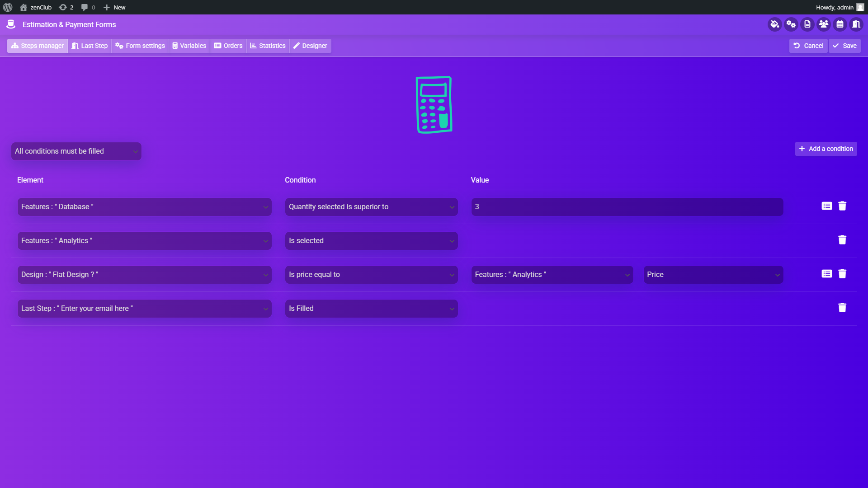Image resolution: width=868 pixels, height=488 pixels.
Task: Open the zenClub site link
Action: pyautogui.click(x=36, y=7)
